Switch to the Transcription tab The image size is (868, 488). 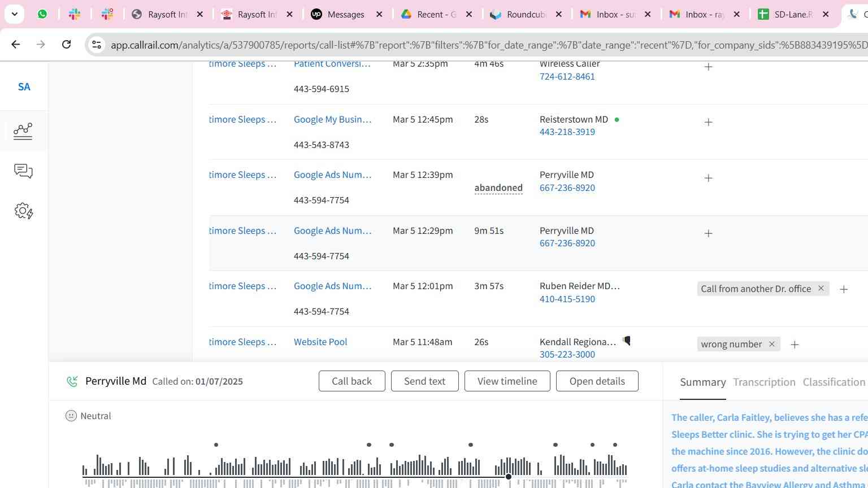pos(764,382)
